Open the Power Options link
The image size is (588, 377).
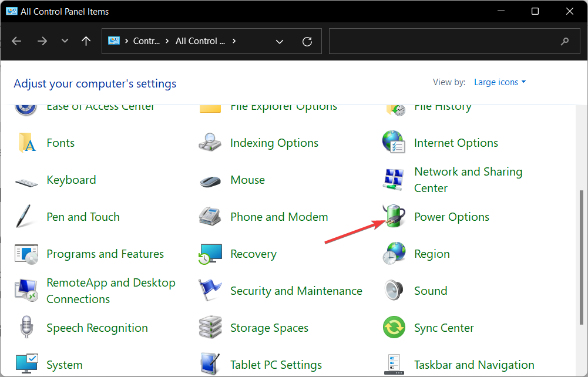tap(452, 217)
